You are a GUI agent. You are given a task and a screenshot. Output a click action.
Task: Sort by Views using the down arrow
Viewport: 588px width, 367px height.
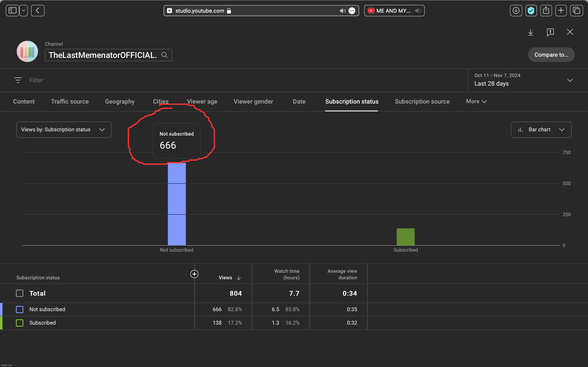[x=239, y=278]
